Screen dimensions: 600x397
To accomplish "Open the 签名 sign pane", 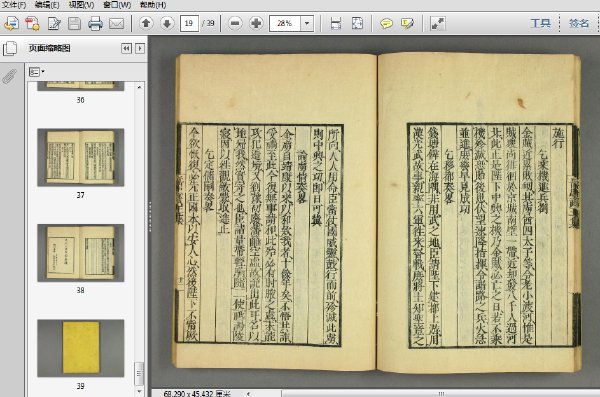I will [x=579, y=23].
